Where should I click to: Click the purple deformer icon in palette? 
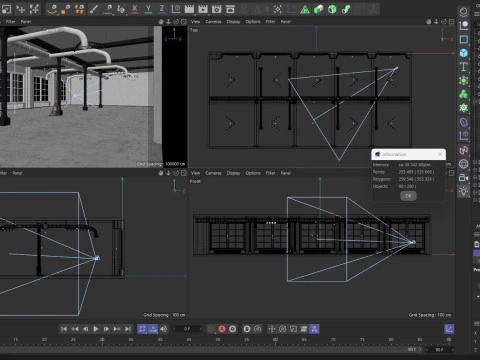click(463, 122)
